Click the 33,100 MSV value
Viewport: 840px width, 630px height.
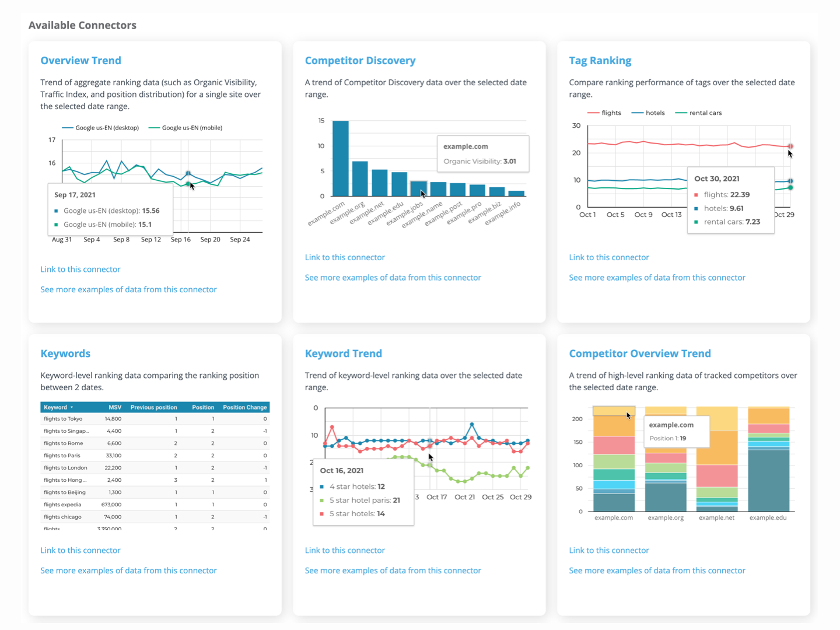(113, 456)
